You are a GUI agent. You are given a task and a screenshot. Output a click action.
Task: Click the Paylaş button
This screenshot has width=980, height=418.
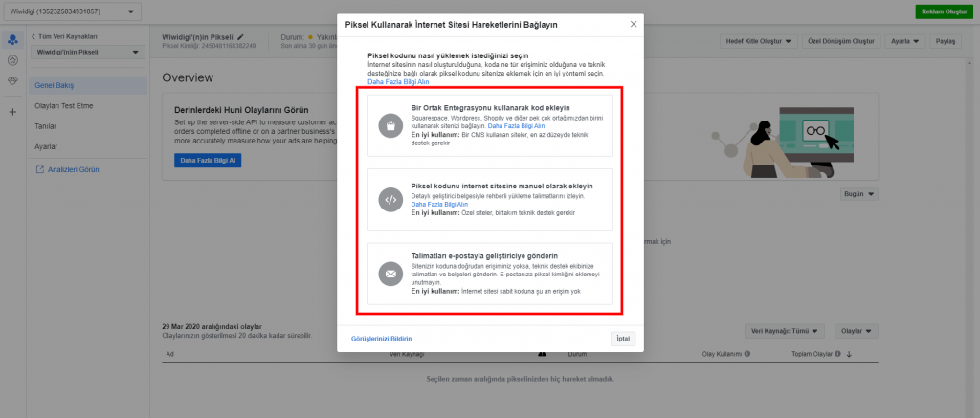pyautogui.click(x=944, y=41)
